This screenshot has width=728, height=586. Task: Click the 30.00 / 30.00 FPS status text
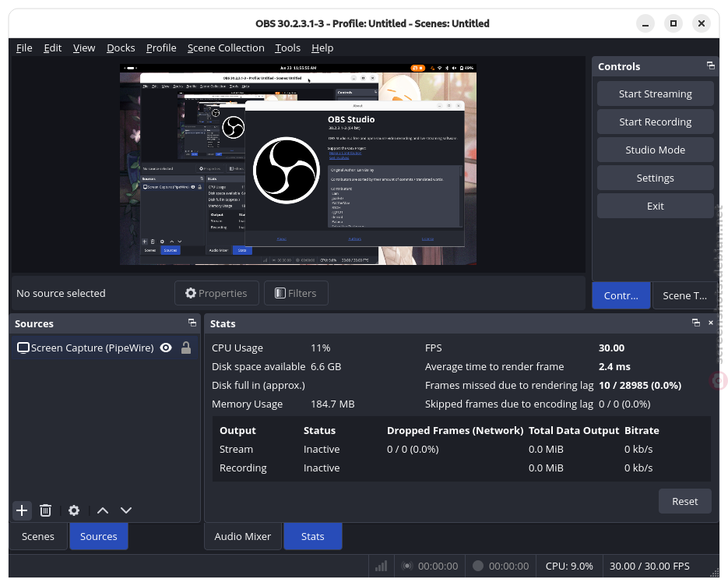click(649, 566)
